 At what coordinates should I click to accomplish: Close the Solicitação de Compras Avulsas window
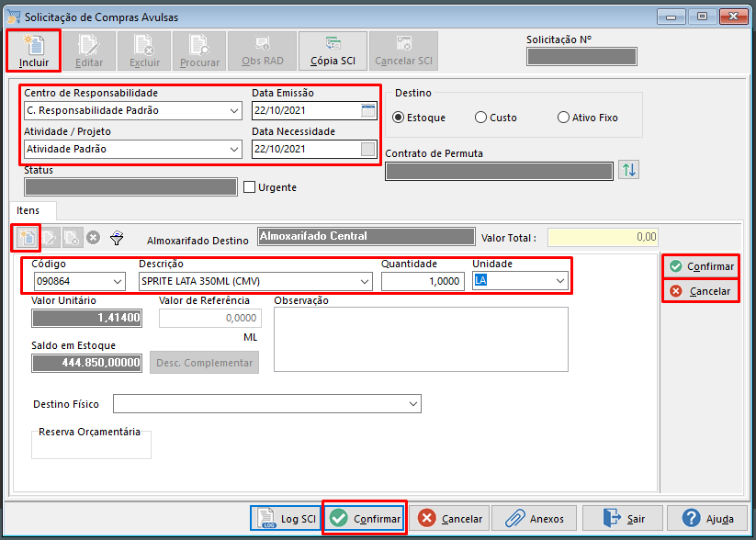(733, 17)
